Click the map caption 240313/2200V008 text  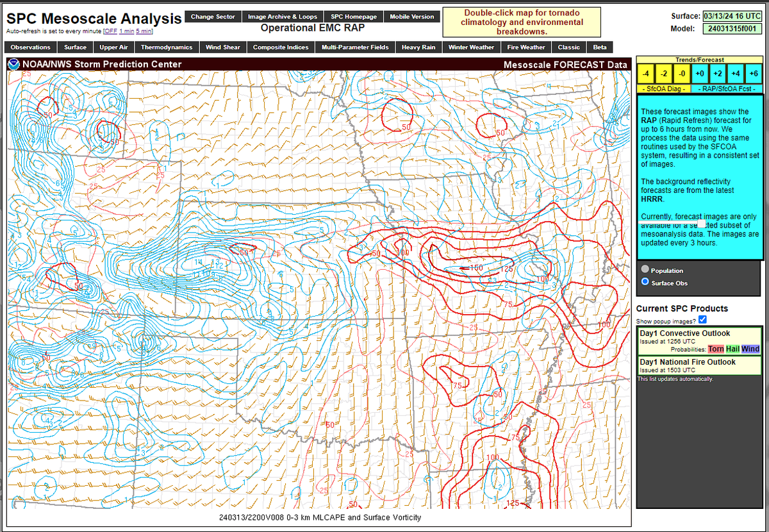coord(320,518)
